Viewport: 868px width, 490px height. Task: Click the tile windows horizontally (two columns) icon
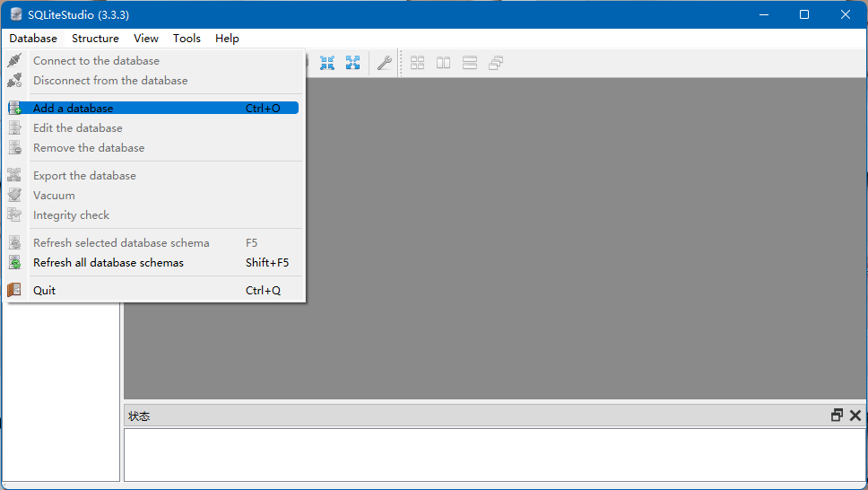click(x=443, y=63)
